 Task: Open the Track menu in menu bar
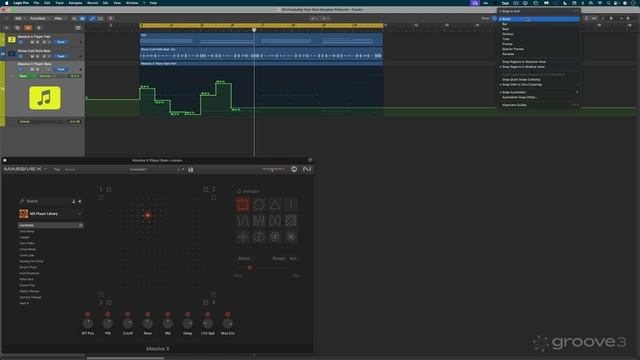click(59, 3)
